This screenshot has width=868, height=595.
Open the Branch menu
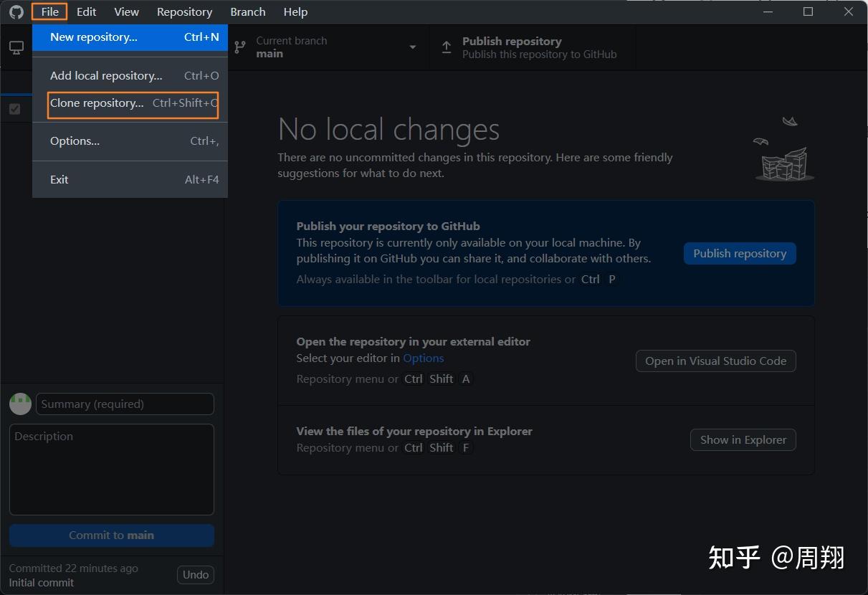(247, 11)
